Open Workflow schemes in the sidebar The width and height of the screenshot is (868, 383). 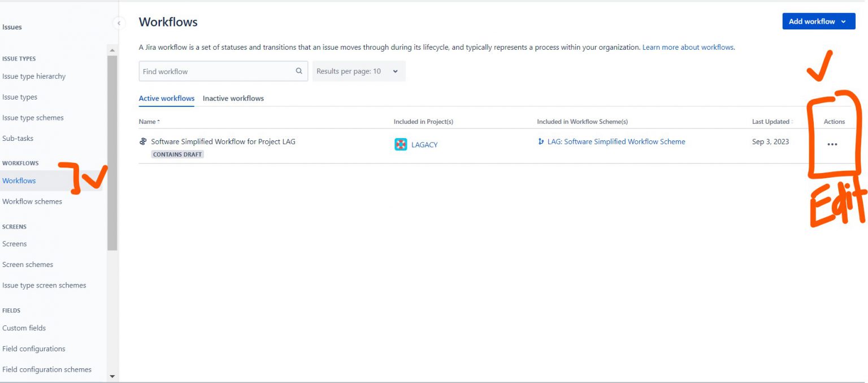click(x=32, y=201)
